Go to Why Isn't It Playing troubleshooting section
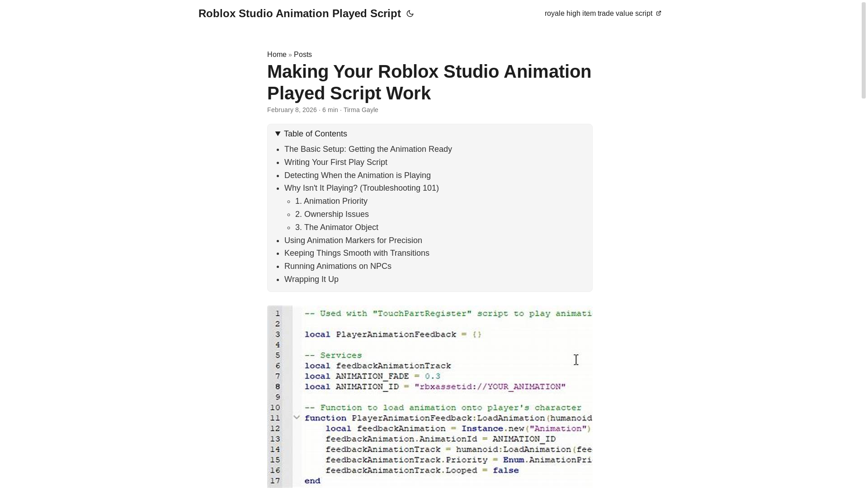This screenshot has height=488, width=868. 362,188
